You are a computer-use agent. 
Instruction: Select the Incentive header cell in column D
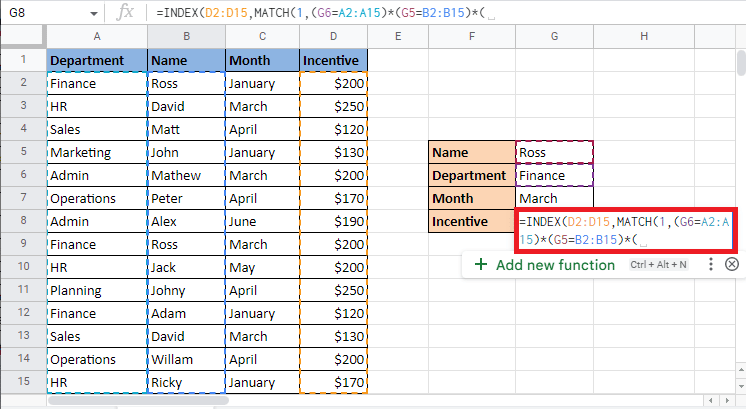pyautogui.click(x=333, y=60)
